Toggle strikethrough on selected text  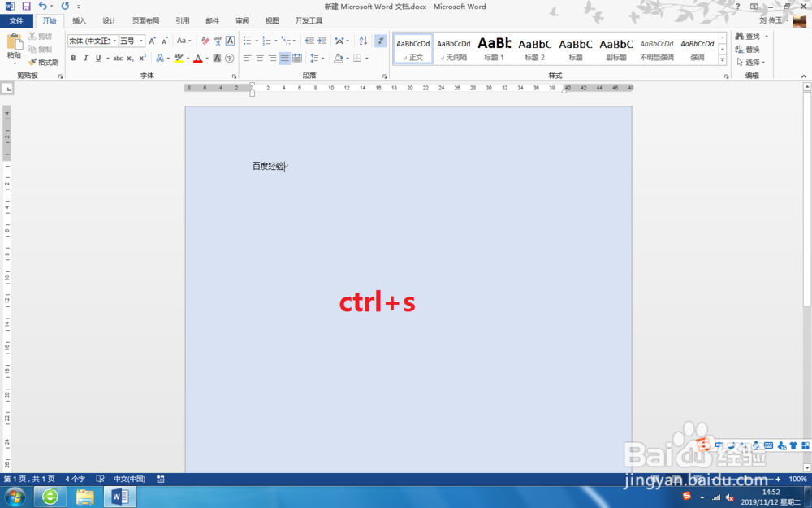pos(119,58)
